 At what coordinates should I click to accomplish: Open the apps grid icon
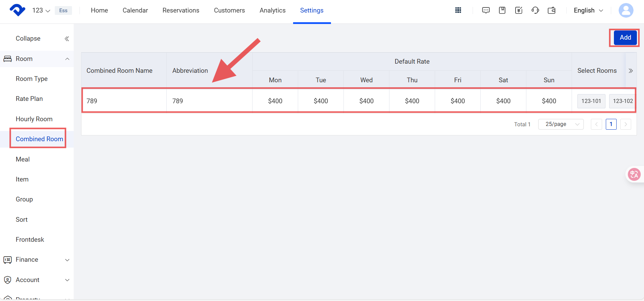coord(458,10)
